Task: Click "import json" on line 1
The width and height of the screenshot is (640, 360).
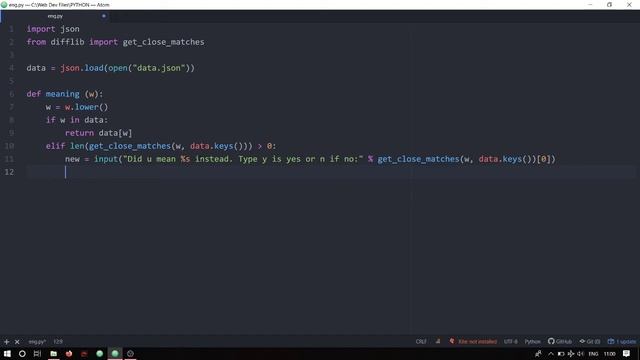Action: coord(53,29)
